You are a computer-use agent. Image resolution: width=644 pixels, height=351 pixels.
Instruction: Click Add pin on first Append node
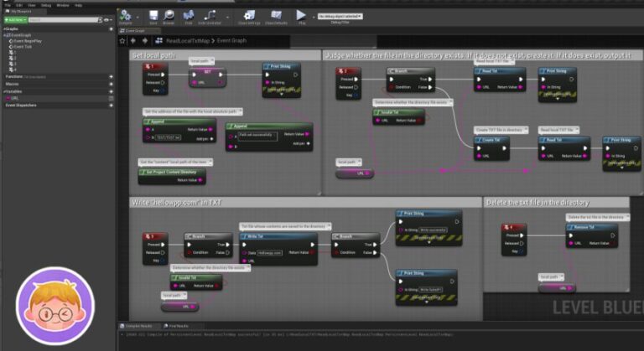pos(204,139)
